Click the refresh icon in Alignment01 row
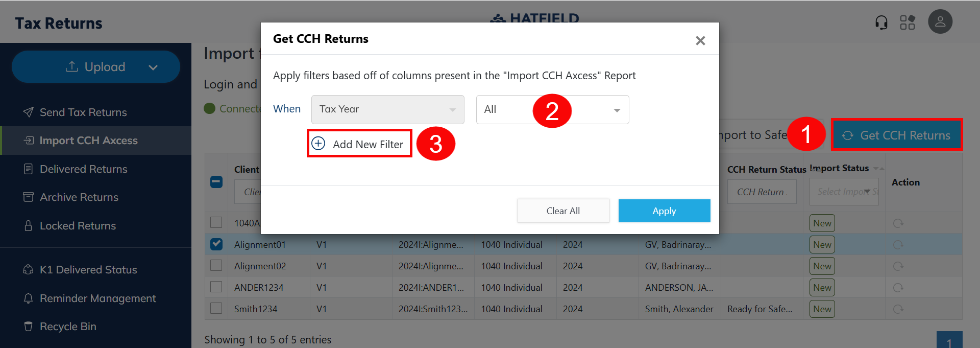Image resolution: width=980 pixels, height=348 pixels. click(x=898, y=245)
